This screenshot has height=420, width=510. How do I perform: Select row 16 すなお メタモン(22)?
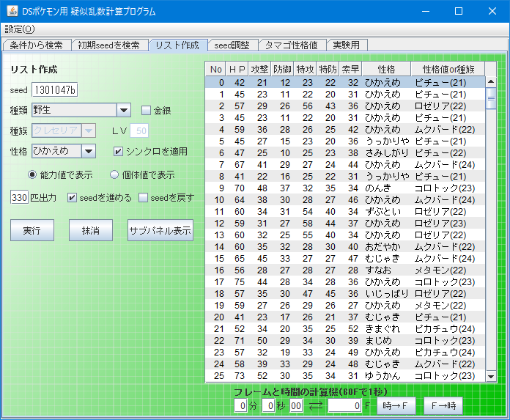click(x=345, y=270)
